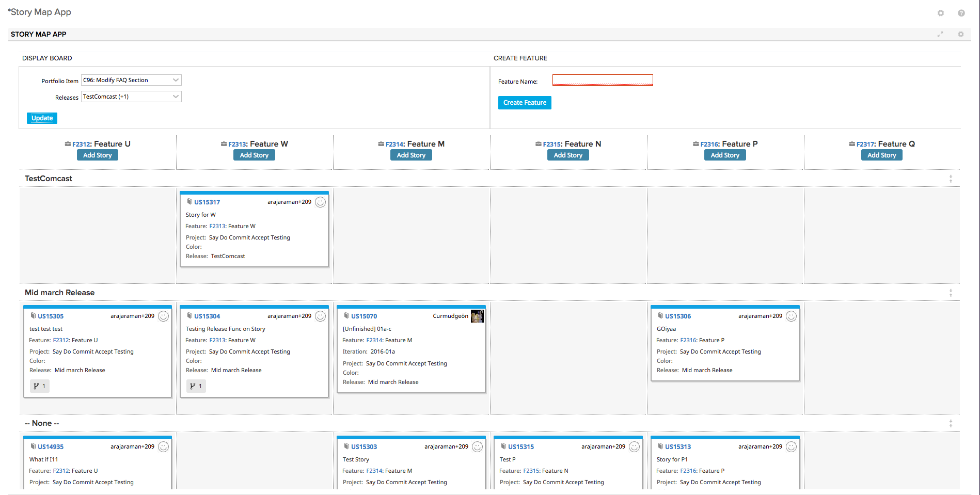This screenshot has width=980, height=495.
Task: Open the Portfolio Item dropdown
Action: coord(131,80)
